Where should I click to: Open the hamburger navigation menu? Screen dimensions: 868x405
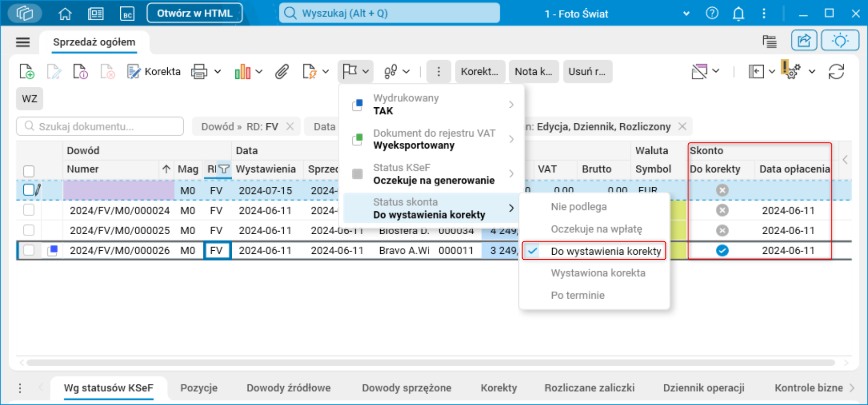(23, 42)
